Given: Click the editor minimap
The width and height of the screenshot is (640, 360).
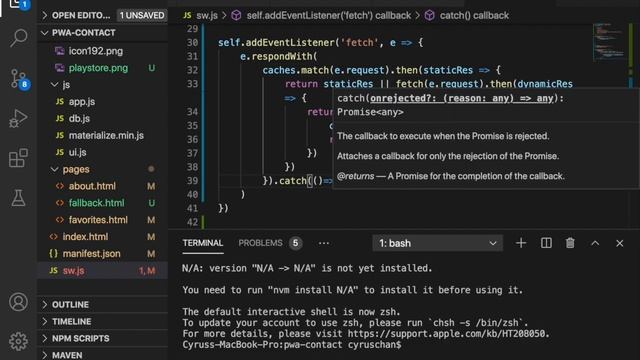Looking at the screenshot, I should 609,42.
